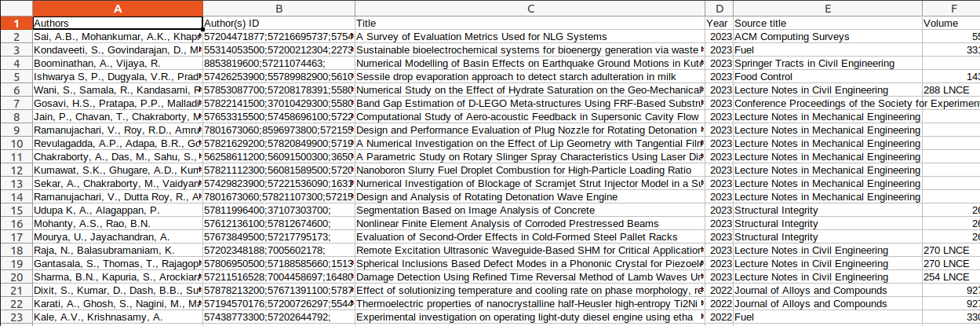Select author ID cell '57202348188;7005602178;'

(279, 251)
